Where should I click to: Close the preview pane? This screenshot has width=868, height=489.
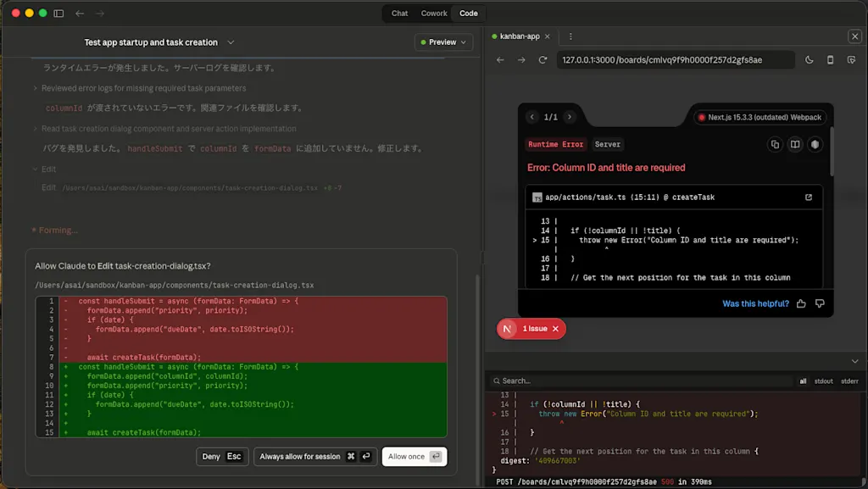click(x=854, y=36)
